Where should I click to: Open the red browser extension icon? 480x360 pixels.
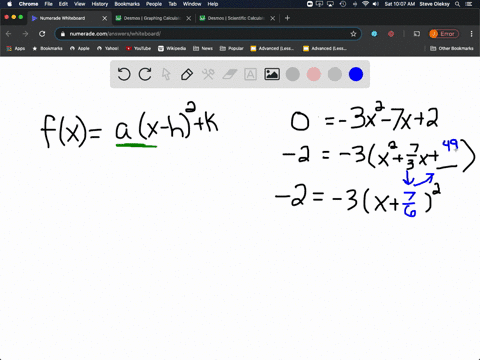(391, 34)
